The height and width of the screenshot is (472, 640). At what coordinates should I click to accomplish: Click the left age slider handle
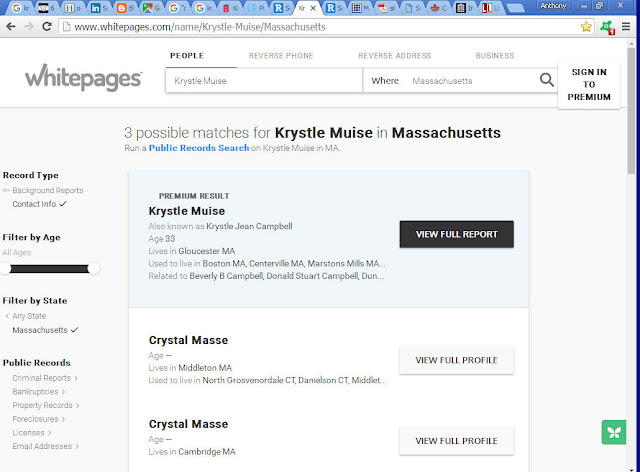5,269
